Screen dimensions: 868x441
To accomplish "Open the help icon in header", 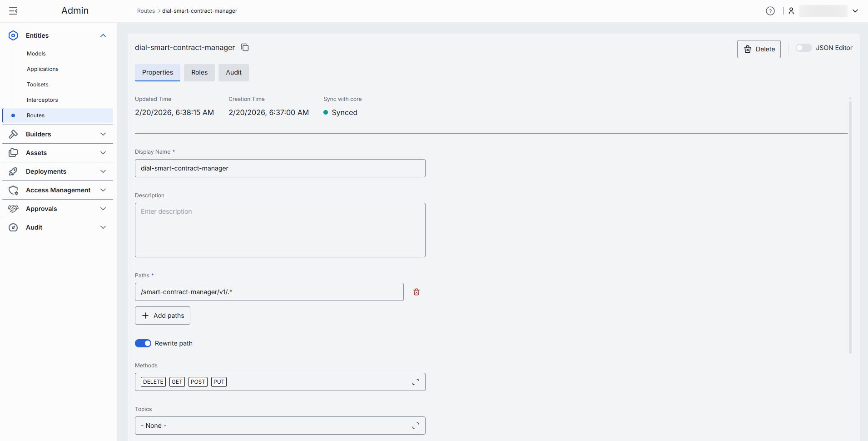I will click(x=770, y=11).
